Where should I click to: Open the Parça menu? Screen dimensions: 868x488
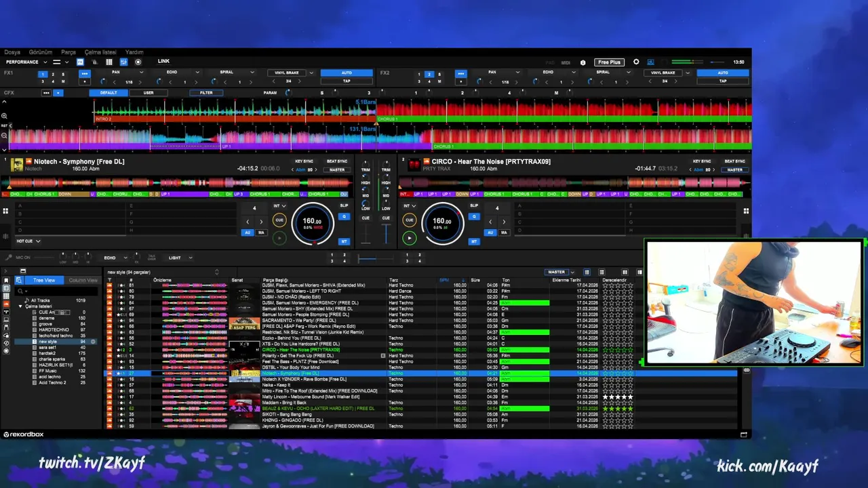tap(68, 52)
